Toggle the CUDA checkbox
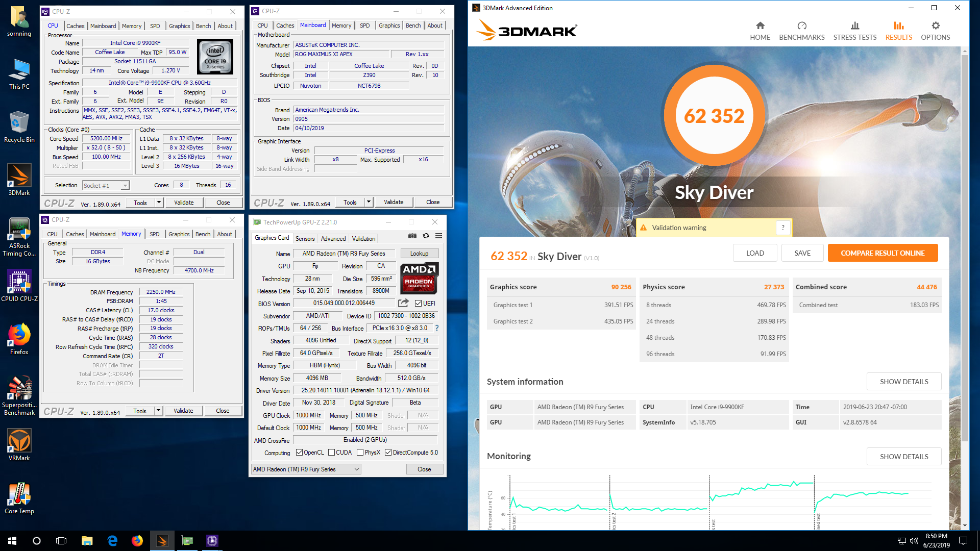This screenshot has height=551, width=980. (332, 453)
